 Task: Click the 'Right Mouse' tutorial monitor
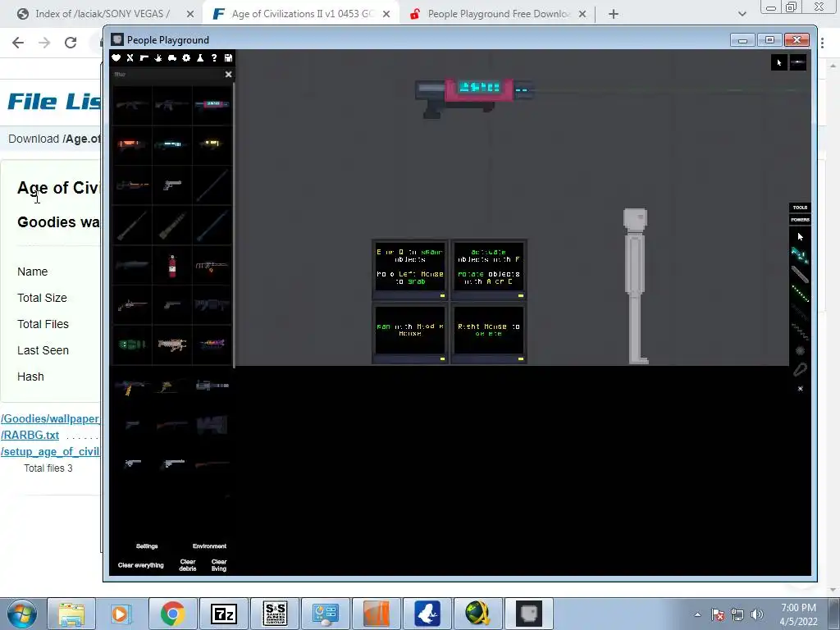(x=489, y=333)
